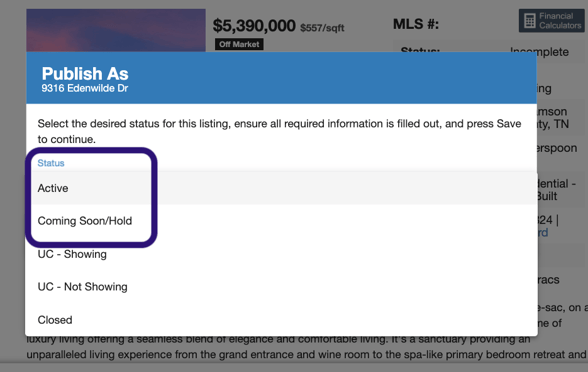
Task: Click the Off Market badge
Action: pyautogui.click(x=239, y=44)
